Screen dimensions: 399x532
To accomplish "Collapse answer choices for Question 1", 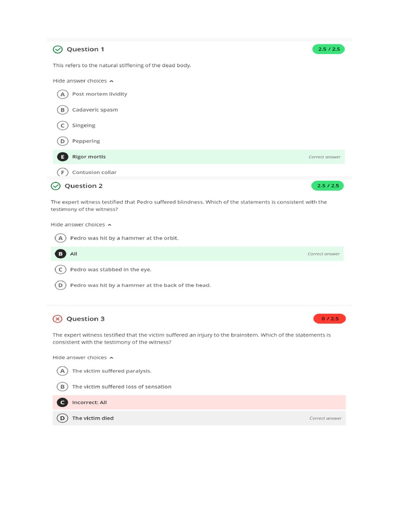I will pos(83,81).
